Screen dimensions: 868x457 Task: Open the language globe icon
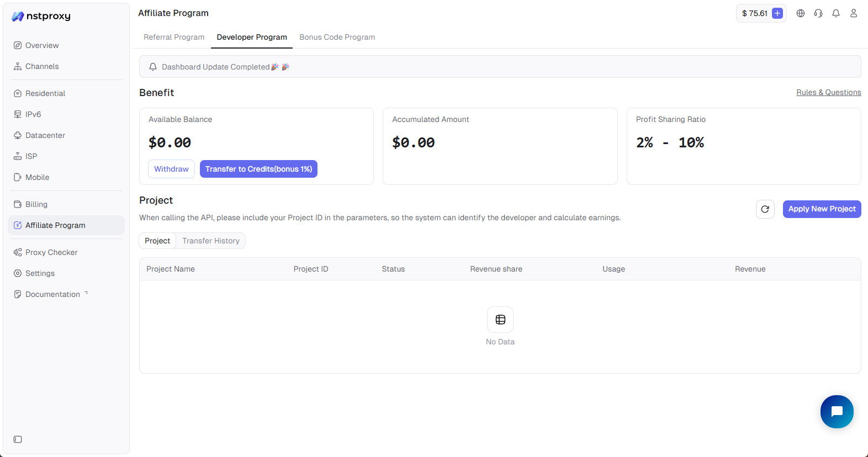(x=800, y=13)
